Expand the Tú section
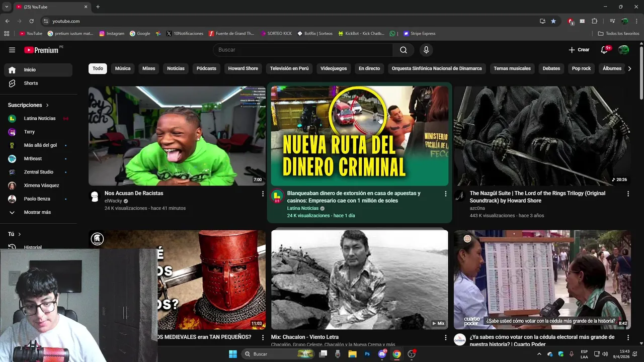The width and height of the screenshot is (644, 362). pyautogui.click(x=15, y=234)
